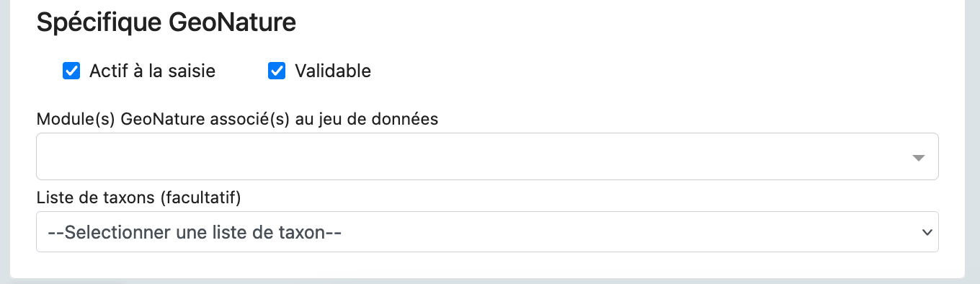Toggle via the "Actif à la saisie" label text
The height and width of the screenshot is (284, 980).
click(152, 71)
